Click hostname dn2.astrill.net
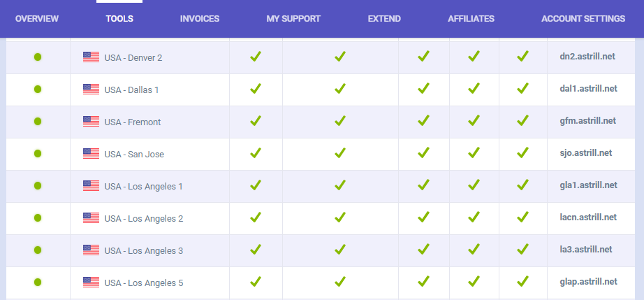 (587, 57)
